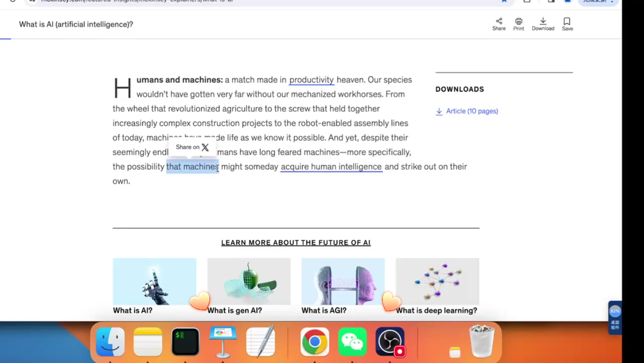Screen dimensions: 644x363
Task: Download the Article (10 pages) PDF
Action: (x=467, y=111)
